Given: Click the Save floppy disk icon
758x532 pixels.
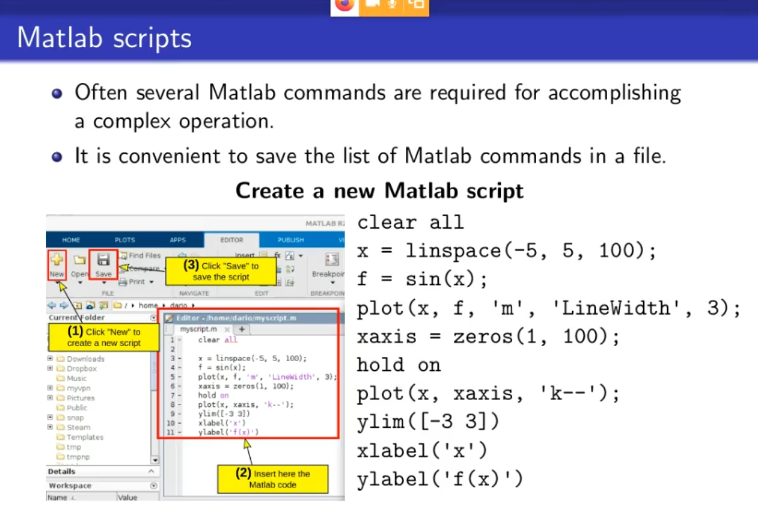Looking at the screenshot, I should point(104,259).
